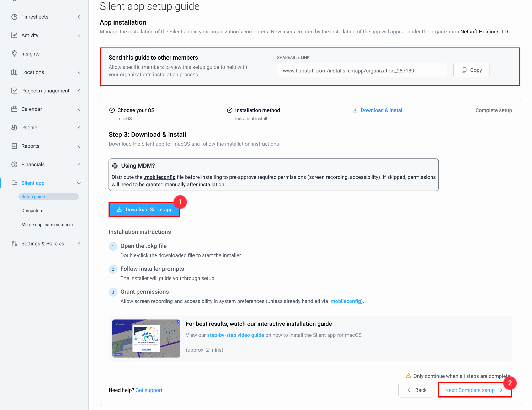
Task: Click the Activity chart icon
Action: [x=14, y=35]
